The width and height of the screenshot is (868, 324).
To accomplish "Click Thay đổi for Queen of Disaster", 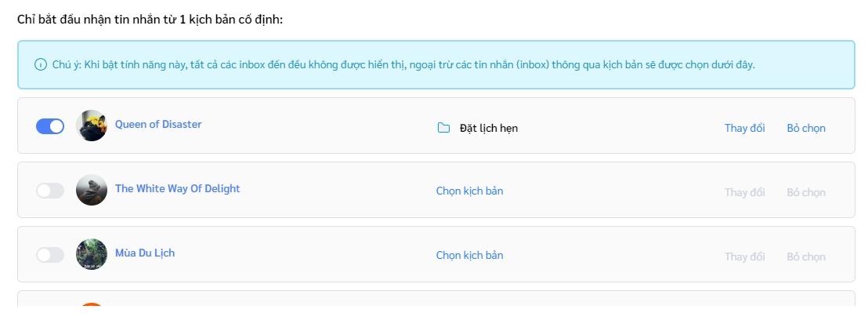I will pos(744,128).
